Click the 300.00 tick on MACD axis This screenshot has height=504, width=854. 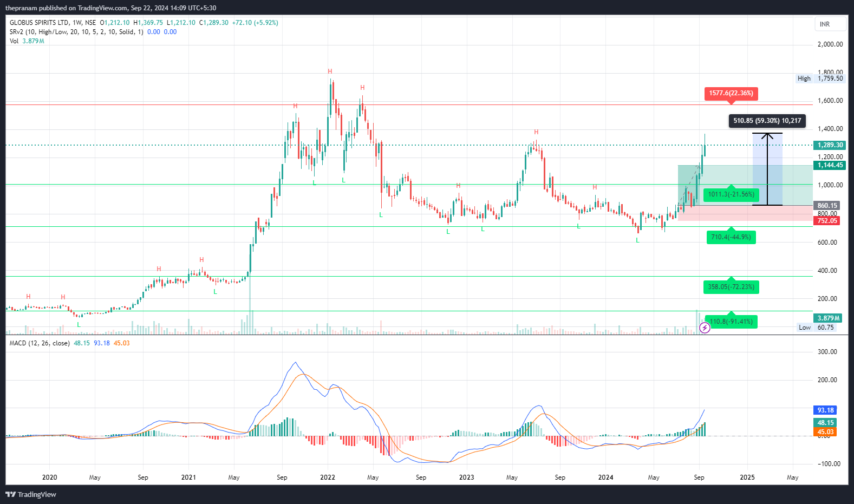827,352
